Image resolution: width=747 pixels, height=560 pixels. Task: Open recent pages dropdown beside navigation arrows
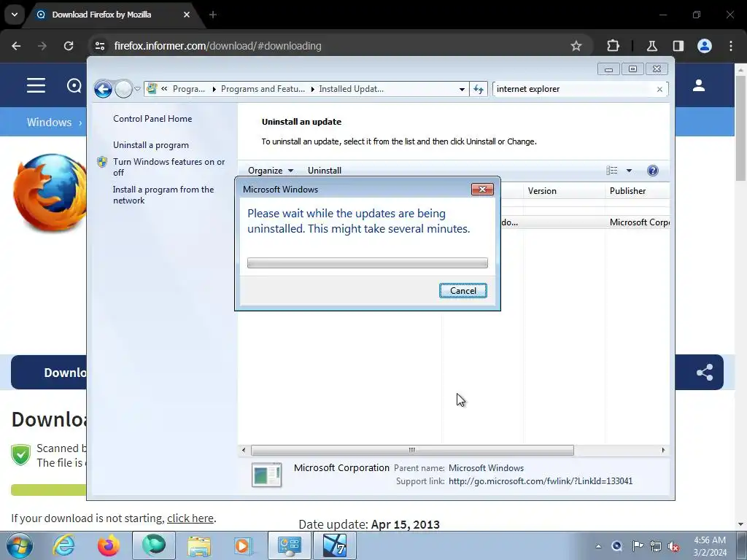click(x=137, y=89)
